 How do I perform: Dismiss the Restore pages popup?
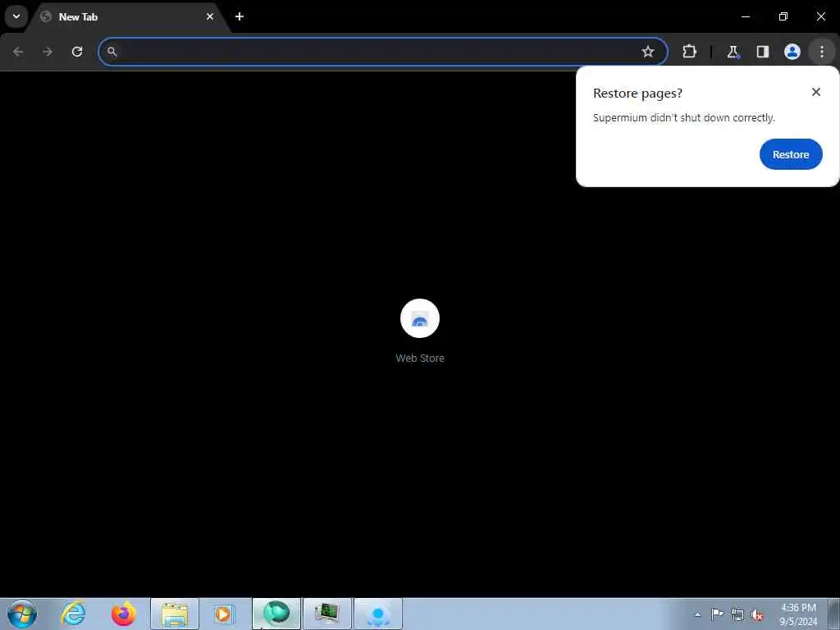pyautogui.click(x=816, y=92)
